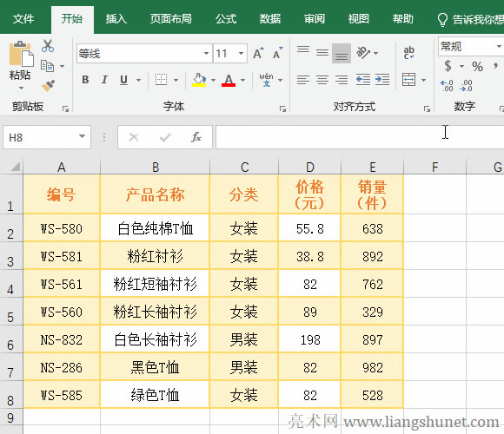
Task: Click the wén phonetic guide icon
Action: [266, 79]
